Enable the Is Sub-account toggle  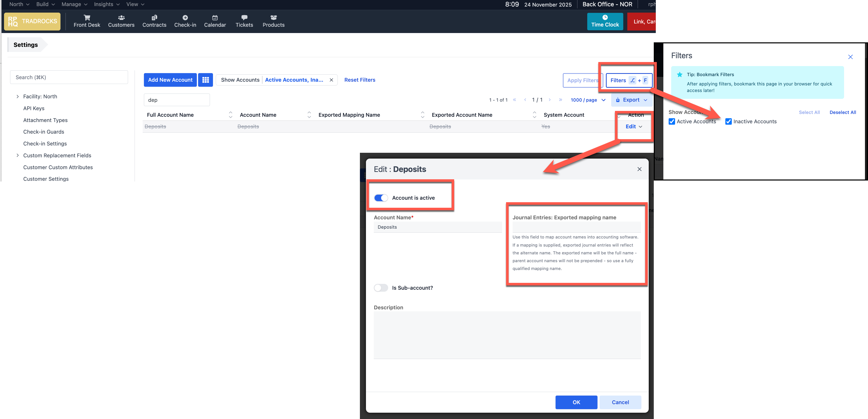[381, 288]
